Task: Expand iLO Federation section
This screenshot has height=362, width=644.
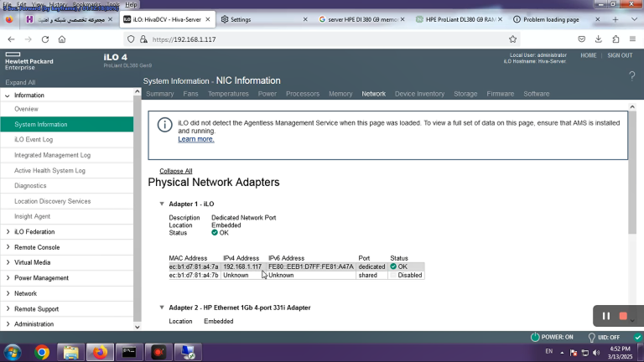Action: tap(8, 232)
